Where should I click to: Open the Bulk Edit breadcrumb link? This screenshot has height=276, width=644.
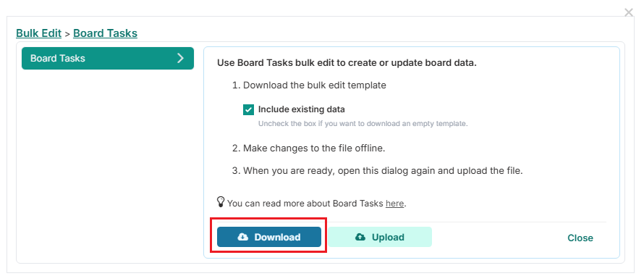pyautogui.click(x=38, y=33)
